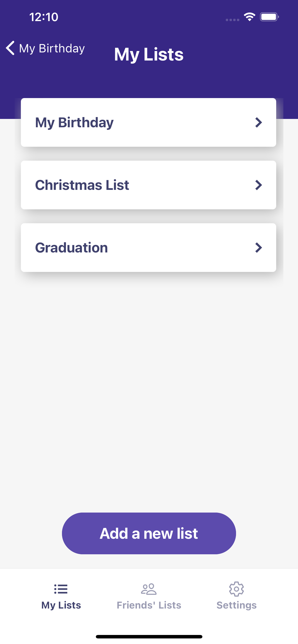Tap the 12:10 clock in status bar
The image size is (298, 644).
pyautogui.click(x=44, y=17)
